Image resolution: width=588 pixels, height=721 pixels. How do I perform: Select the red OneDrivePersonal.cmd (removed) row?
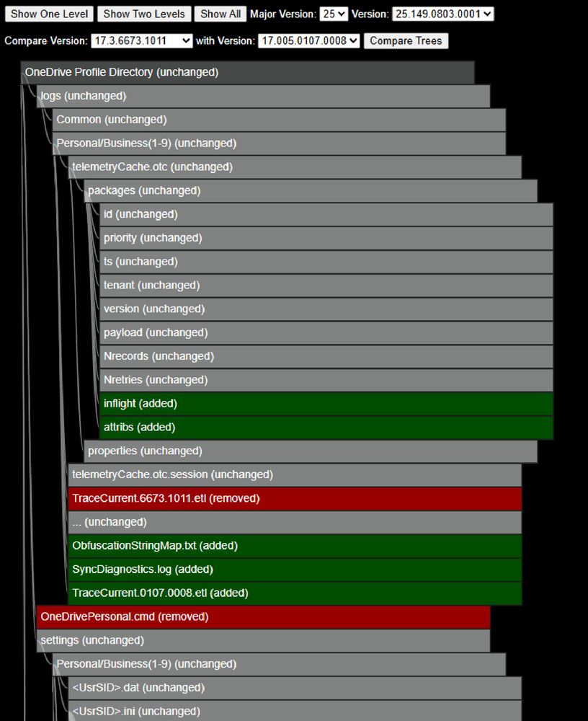(264, 617)
